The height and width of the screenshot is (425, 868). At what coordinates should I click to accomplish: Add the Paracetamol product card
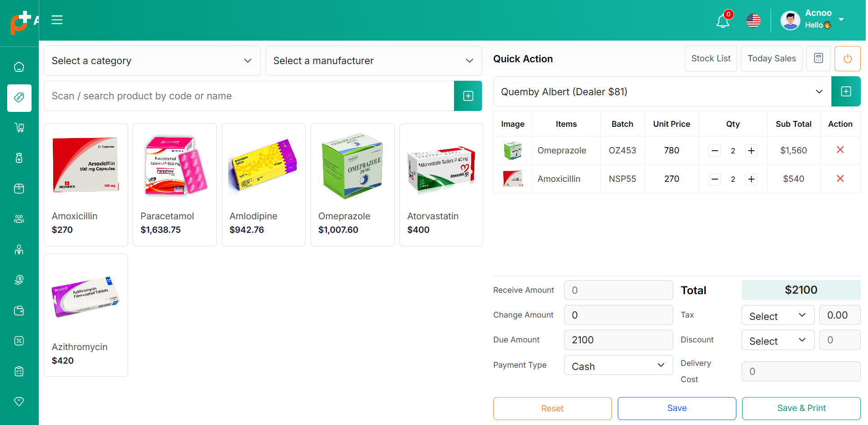click(x=175, y=185)
